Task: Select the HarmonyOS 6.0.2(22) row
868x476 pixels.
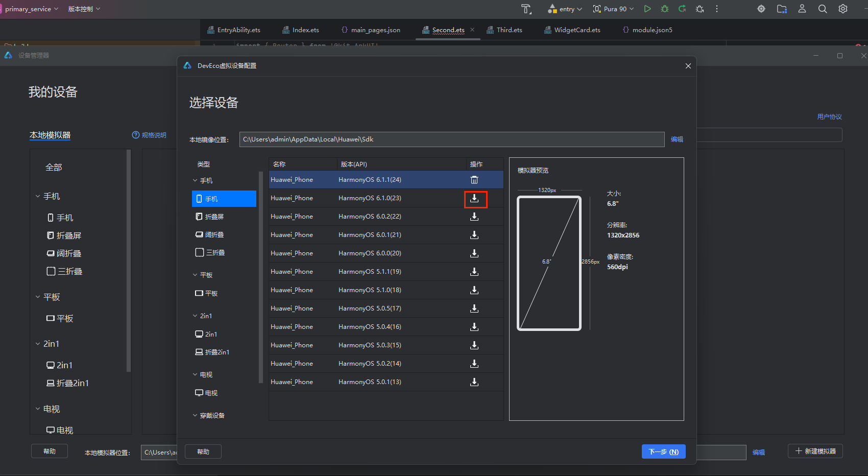Action: 386,217
